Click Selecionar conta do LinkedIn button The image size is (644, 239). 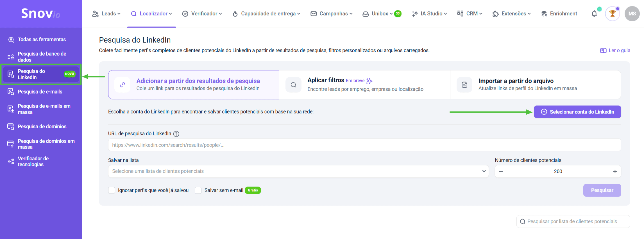tap(577, 112)
